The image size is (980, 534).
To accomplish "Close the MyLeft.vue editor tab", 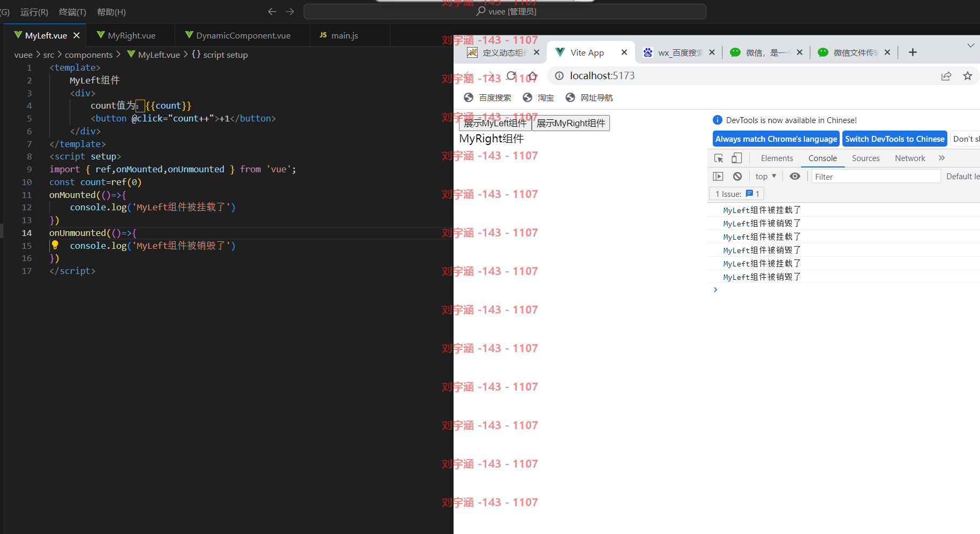I will (77, 35).
